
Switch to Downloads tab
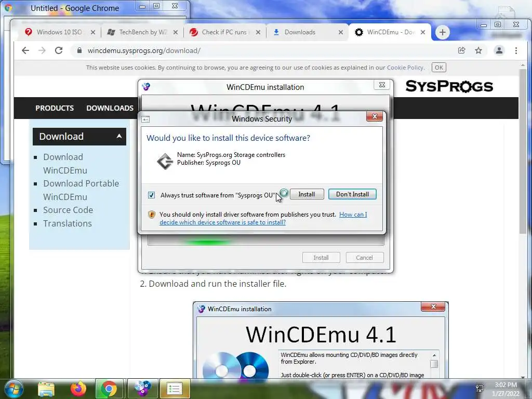tap(300, 32)
